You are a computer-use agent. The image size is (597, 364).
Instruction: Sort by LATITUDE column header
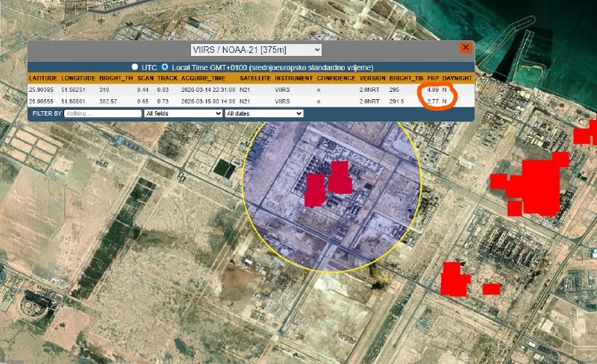[x=43, y=78]
